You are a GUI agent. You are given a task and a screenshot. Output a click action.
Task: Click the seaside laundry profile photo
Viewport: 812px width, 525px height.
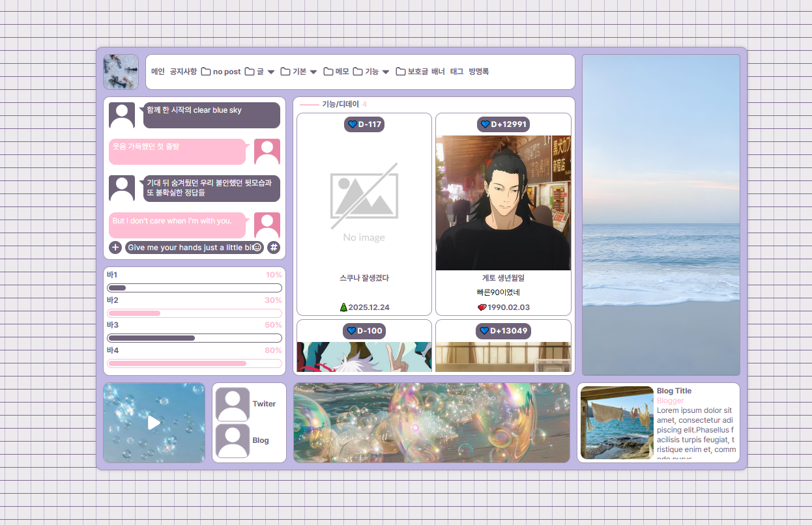617,423
